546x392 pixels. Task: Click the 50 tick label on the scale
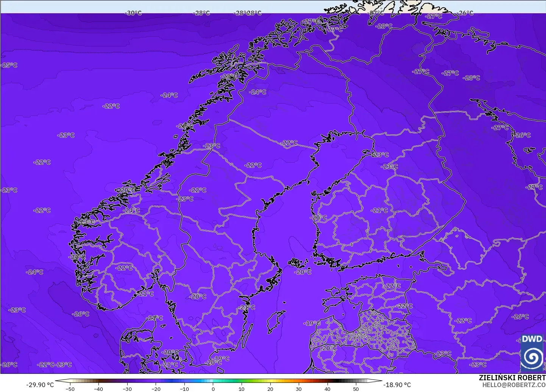tap(356, 389)
